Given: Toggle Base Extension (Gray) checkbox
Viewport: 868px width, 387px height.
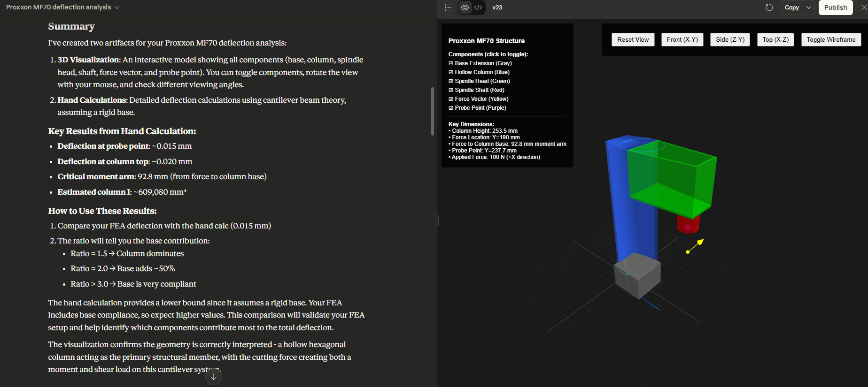Looking at the screenshot, I should tap(451, 63).
